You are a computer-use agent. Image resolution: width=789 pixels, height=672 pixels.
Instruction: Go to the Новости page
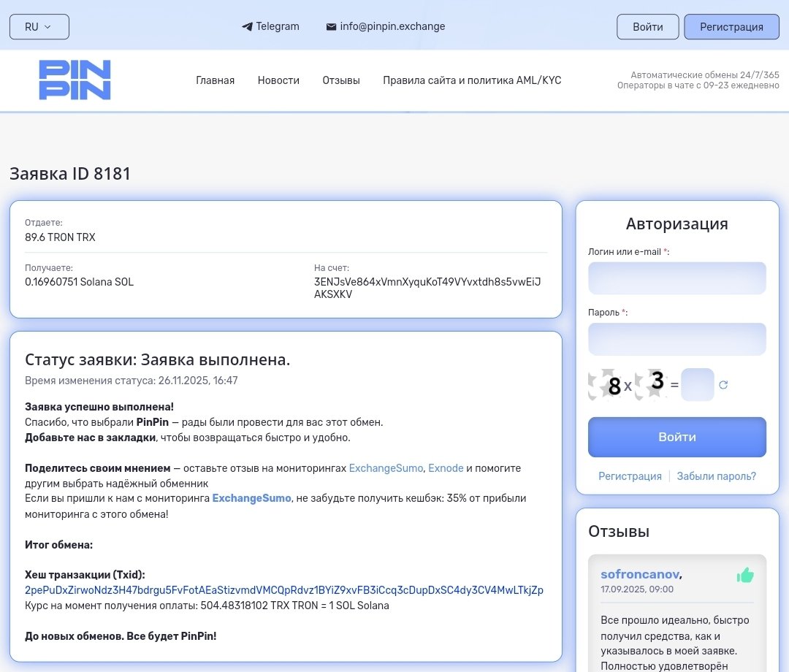coord(278,80)
